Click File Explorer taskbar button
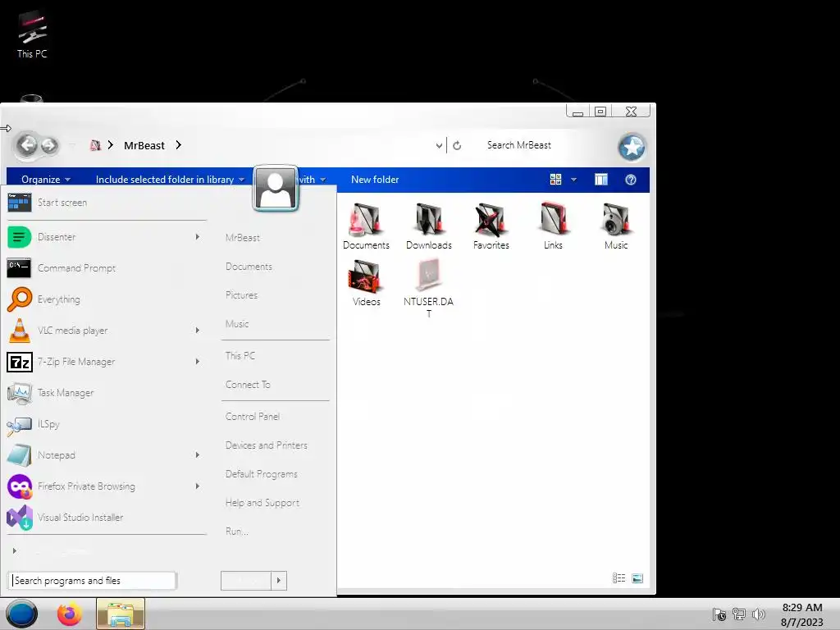The height and width of the screenshot is (630, 840). [x=121, y=614]
